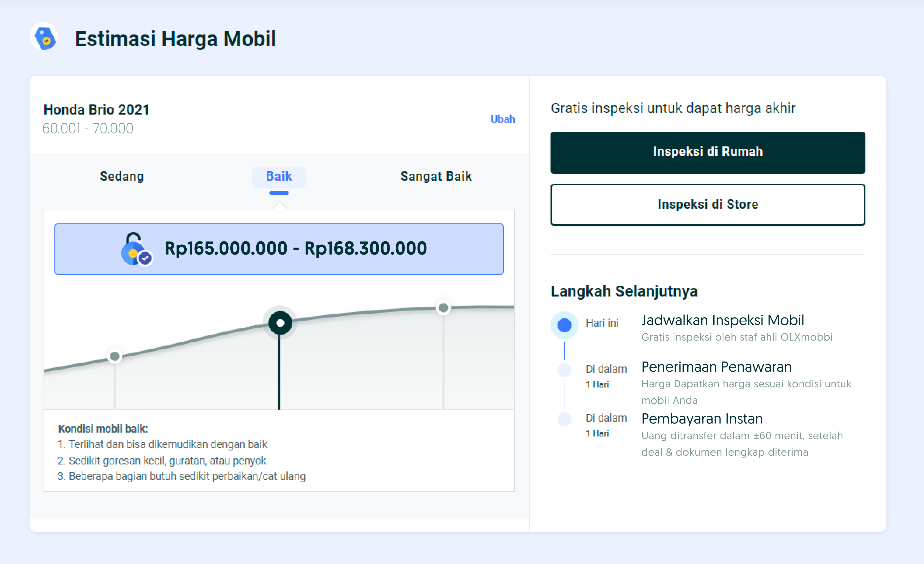The height and width of the screenshot is (564, 924).
Task: Click 'Harga Dapatkan harga sesuai kondisi' description
Action: 746,392
